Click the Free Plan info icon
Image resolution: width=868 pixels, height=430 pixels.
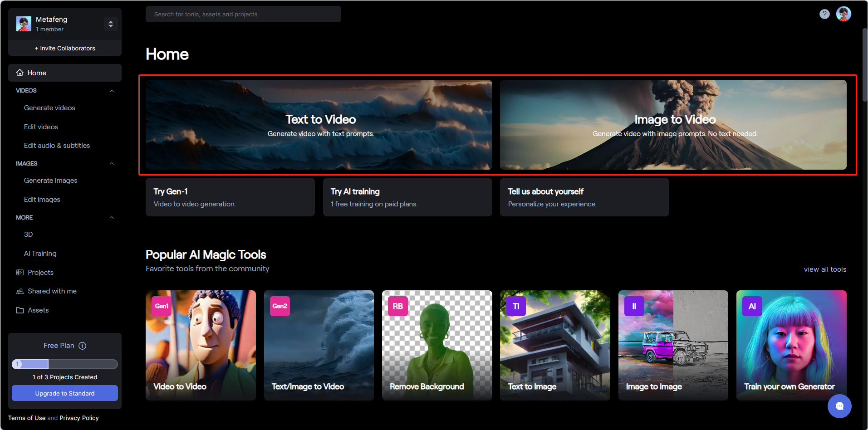(83, 346)
